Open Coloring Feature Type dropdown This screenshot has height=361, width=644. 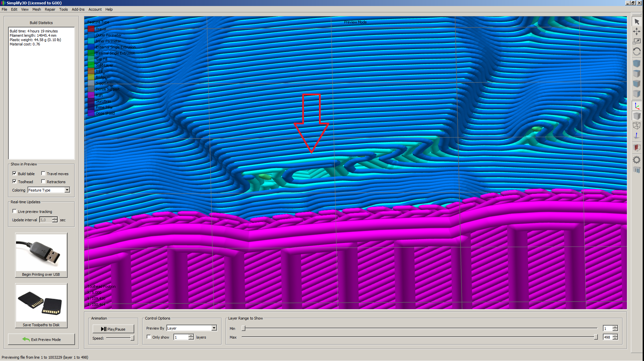(49, 190)
